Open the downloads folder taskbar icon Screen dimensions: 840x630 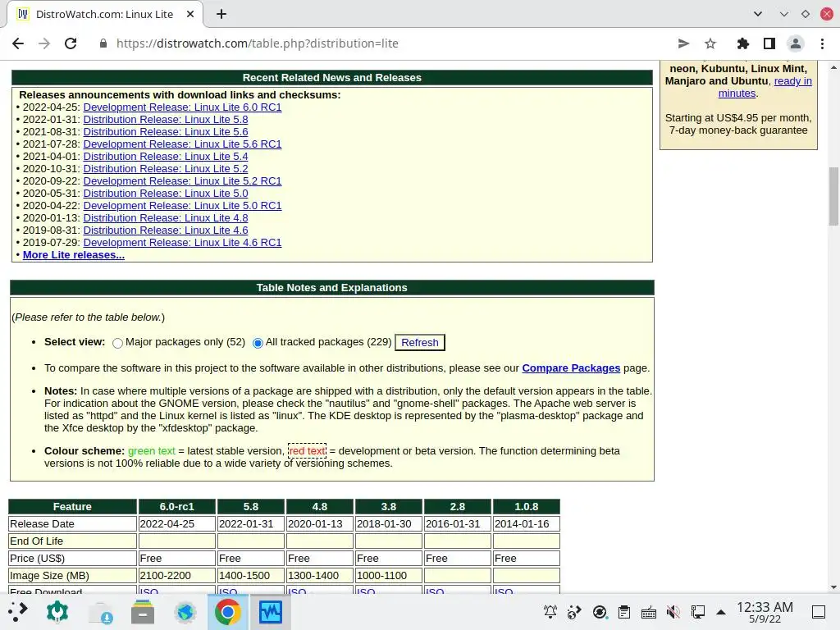101,612
